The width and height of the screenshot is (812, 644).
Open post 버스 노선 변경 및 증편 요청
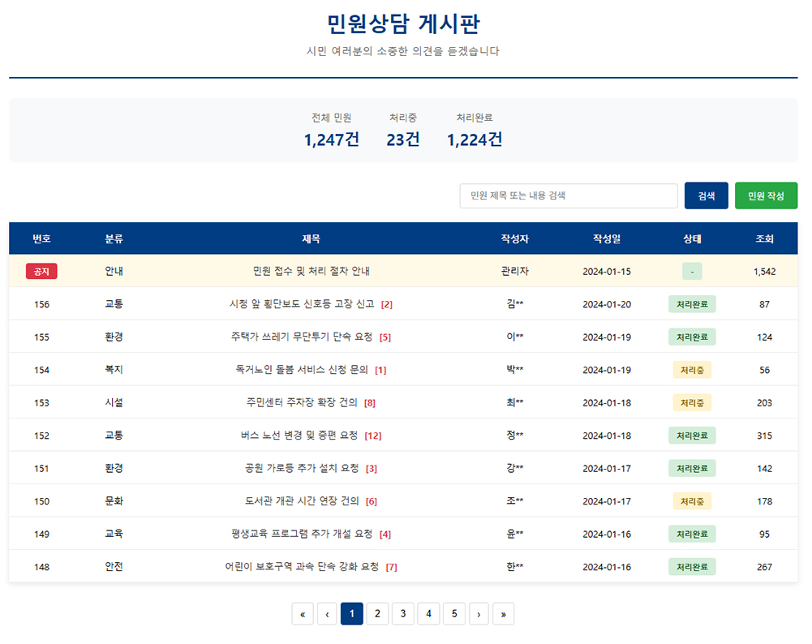(x=299, y=436)
